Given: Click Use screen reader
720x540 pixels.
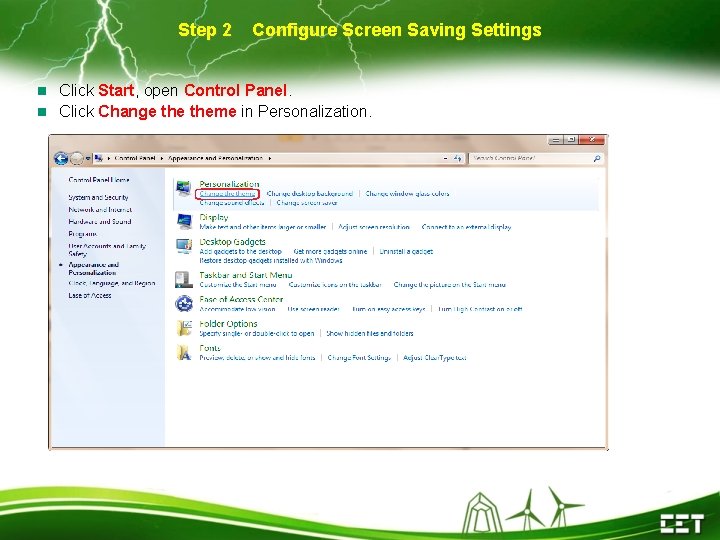Looking at the screenshot, I should (x=314, y=309).
